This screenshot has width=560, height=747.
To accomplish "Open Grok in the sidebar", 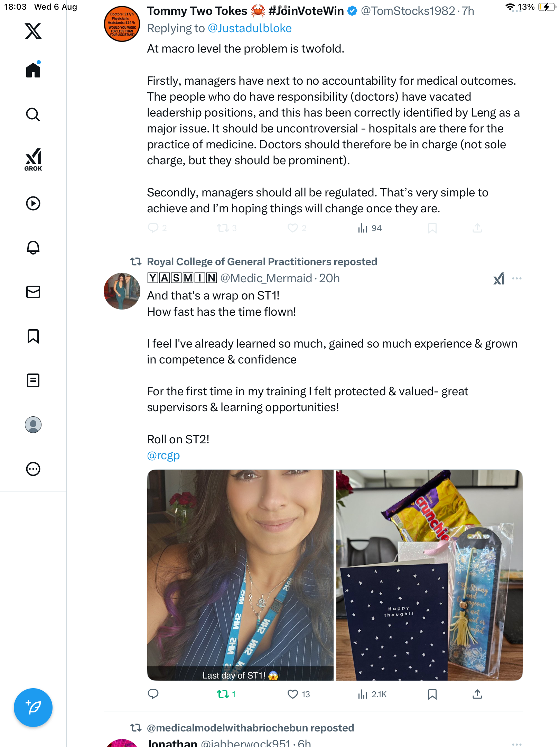I will click(x=33, y=159).
